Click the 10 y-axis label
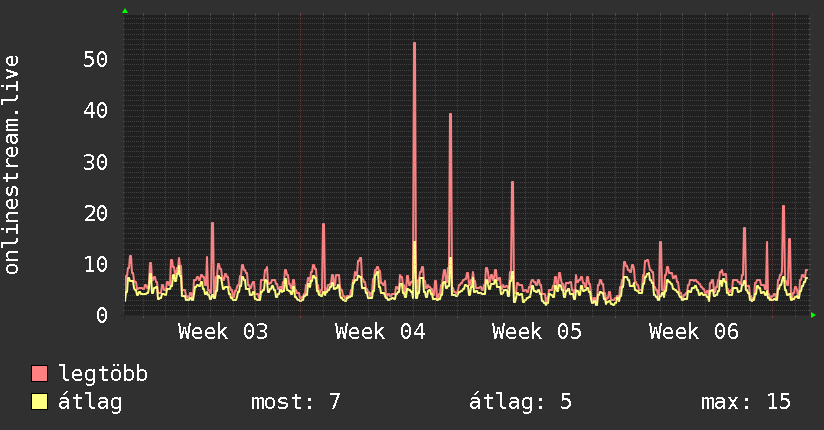 coord(96,264)
